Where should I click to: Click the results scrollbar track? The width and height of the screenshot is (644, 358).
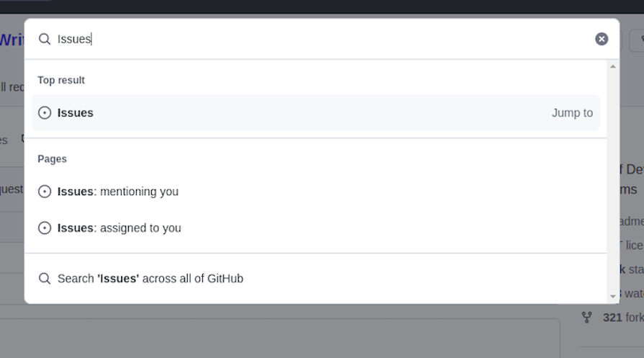pyautogui.click(x=613, y=180)
